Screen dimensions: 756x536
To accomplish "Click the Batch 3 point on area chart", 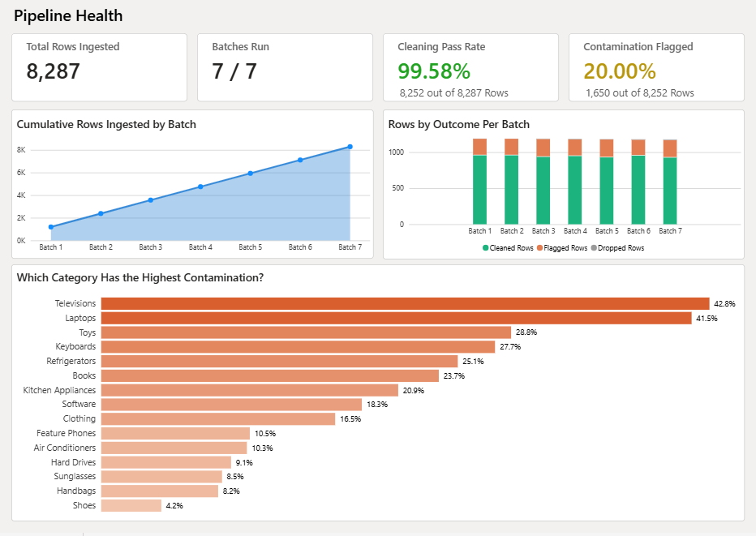I will pyautogui.click(x=150, y=200).
